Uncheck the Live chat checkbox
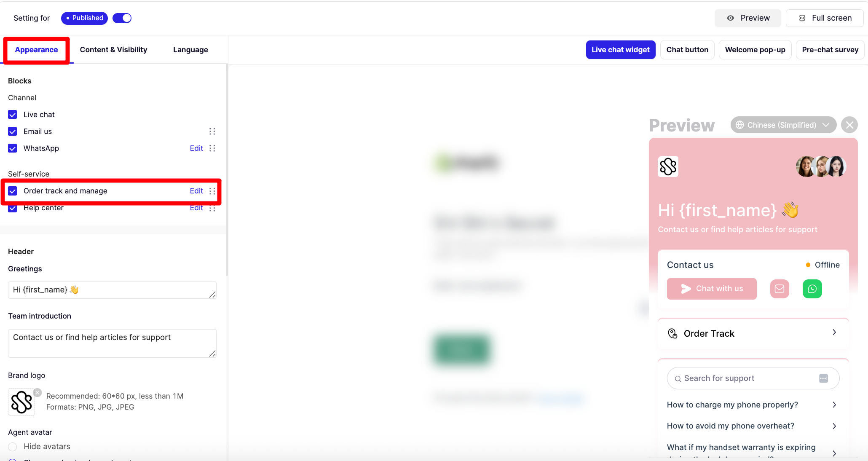 pos(13,115)
